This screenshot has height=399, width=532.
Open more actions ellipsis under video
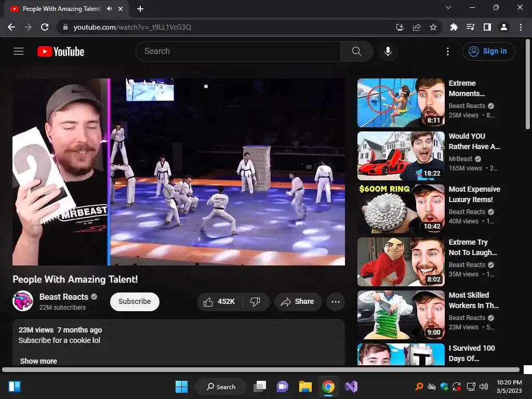coord(336,302)
